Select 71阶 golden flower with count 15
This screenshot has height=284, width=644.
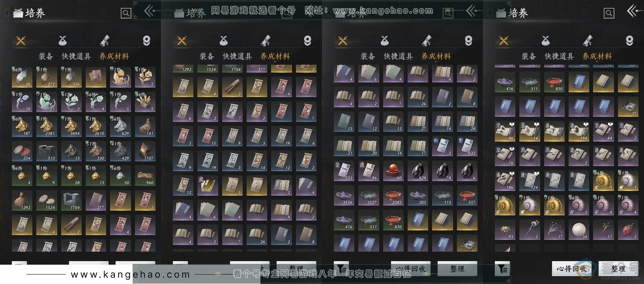tap(120, 77)
